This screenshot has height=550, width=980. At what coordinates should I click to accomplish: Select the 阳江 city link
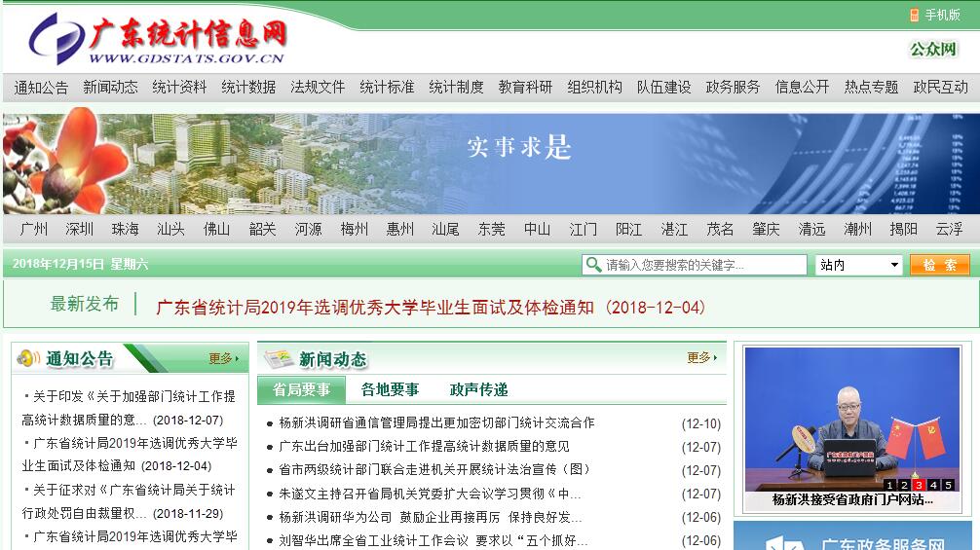coord(628,229)
